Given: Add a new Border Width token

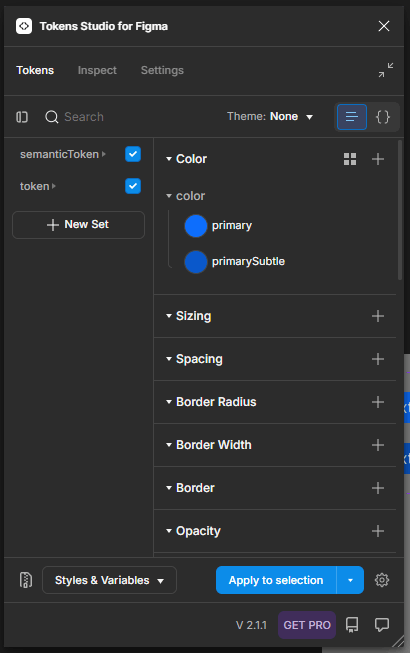Looking at the screenshot, I should [x=378, y=445].
